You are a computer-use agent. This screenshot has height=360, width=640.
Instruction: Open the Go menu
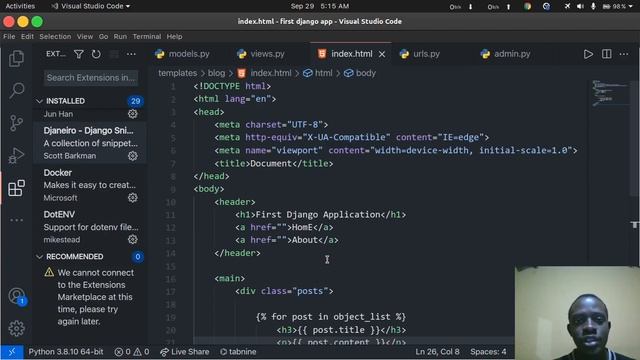pos(103,37)
